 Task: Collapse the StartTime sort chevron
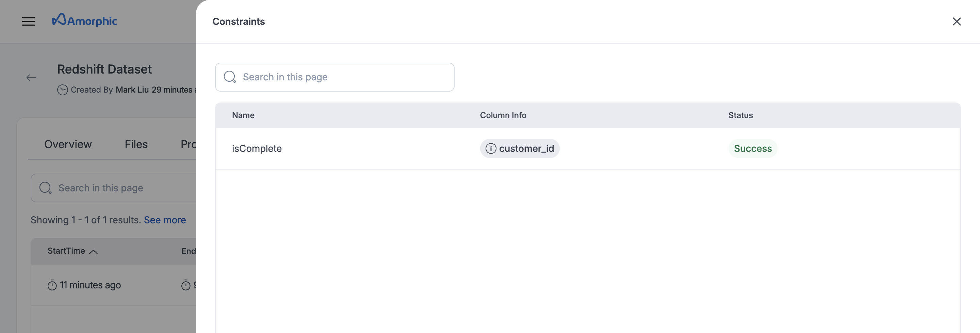click(94, 251)
